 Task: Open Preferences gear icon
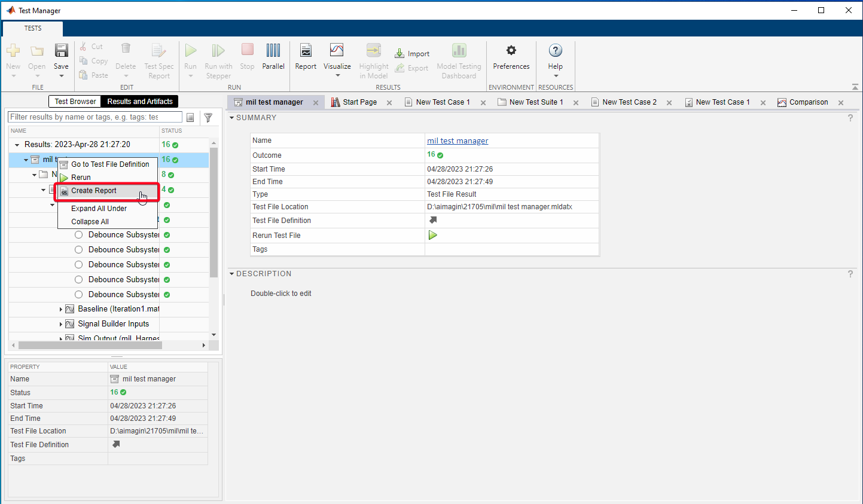511,50
